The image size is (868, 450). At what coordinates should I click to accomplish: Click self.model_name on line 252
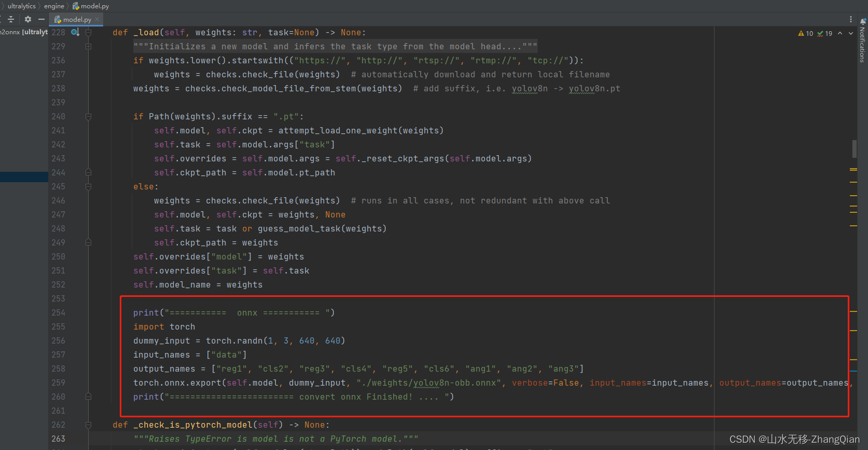coord(172,285)
